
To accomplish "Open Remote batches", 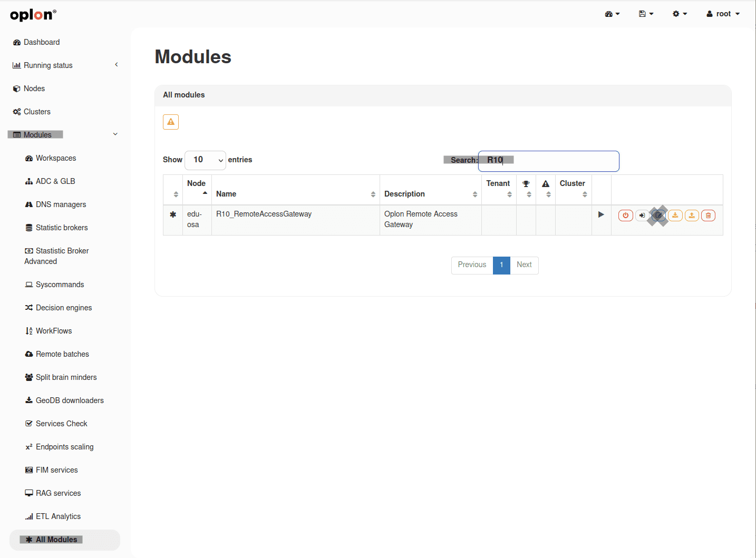I will click(x=57, y=354).
